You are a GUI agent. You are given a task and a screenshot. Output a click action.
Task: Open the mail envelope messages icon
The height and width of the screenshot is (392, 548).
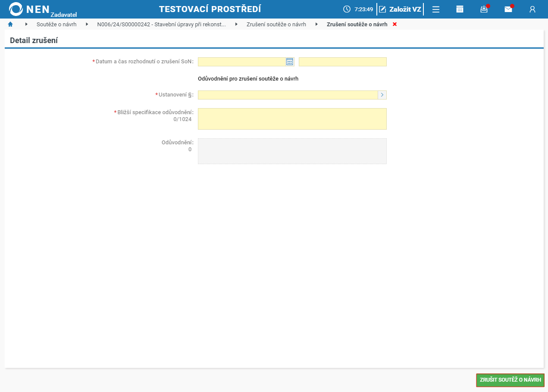tap(508, 9)
